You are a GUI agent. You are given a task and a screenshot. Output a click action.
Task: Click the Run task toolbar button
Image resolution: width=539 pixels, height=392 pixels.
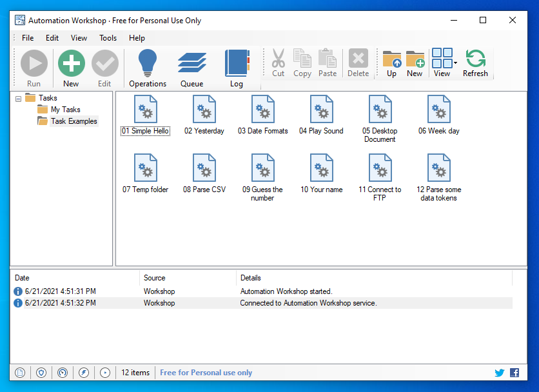point(34,68)
